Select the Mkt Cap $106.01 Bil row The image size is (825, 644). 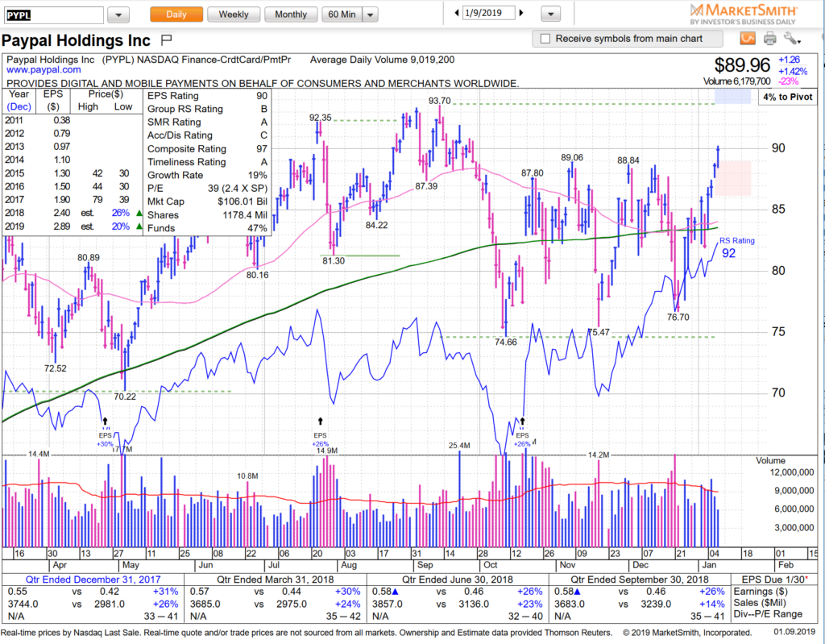[207, 202]
